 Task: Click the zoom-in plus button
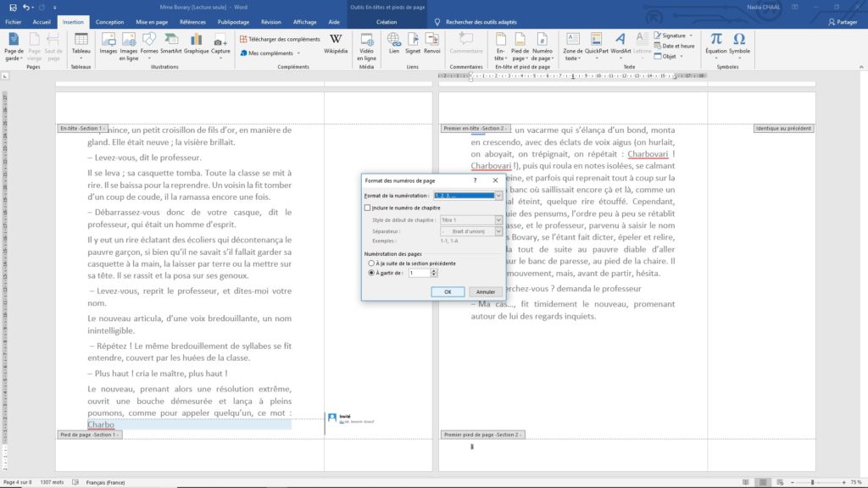coord(843,482)
